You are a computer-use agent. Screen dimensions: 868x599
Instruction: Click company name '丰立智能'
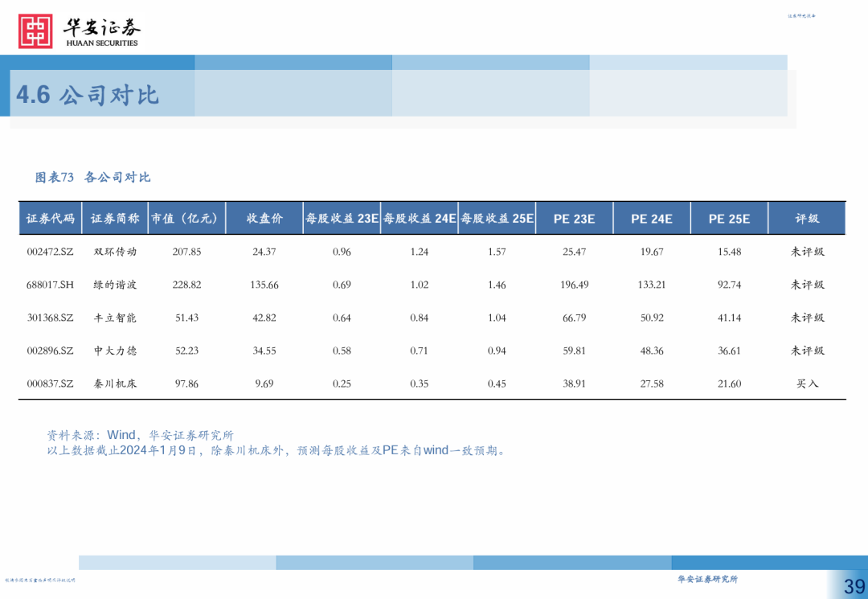(x=115, y=318)
